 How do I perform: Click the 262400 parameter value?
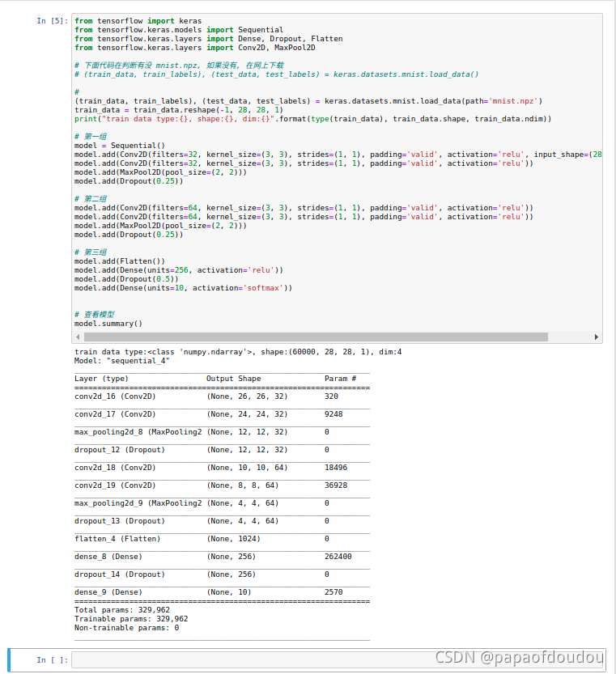(x=338, y=557)
